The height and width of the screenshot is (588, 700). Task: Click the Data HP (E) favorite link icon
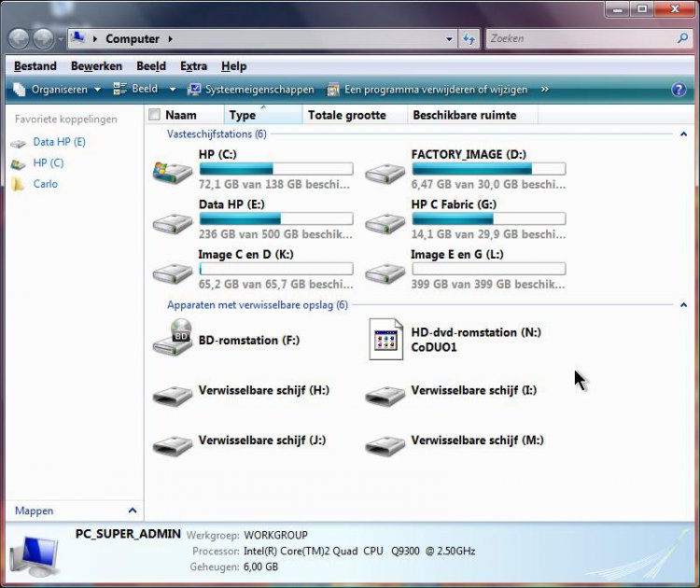click(x=19, y=144)
